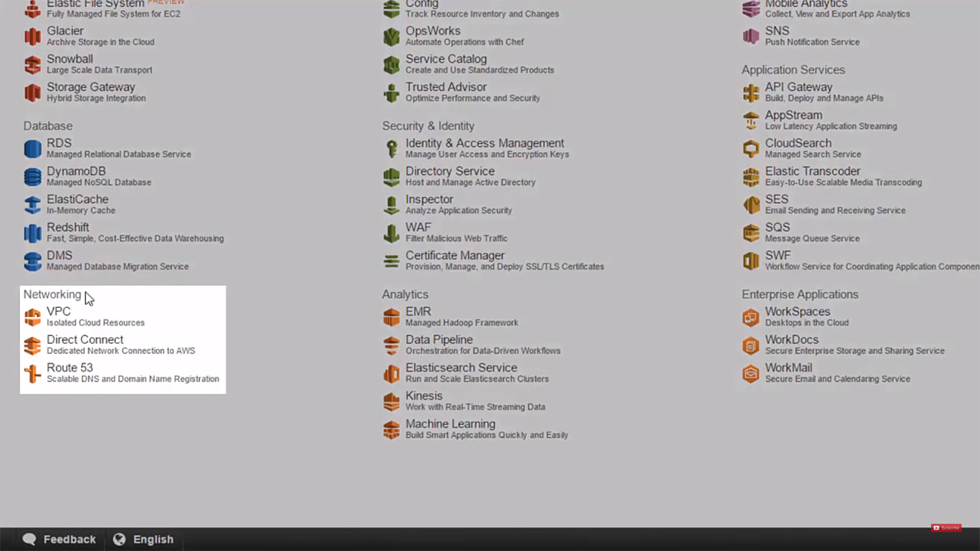The image size is (980, 551).
Task: Click the Certificate Manager icon
Action: point(391,262)
